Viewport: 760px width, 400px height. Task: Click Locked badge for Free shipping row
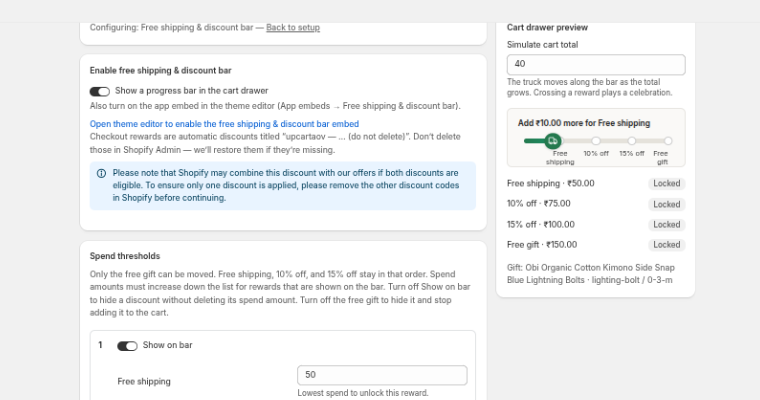pos(666,183)
